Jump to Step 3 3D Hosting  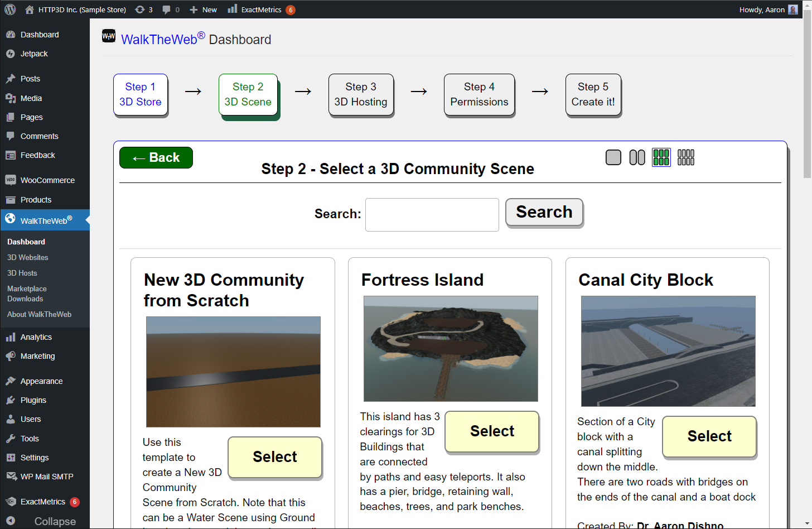[361, 94]
